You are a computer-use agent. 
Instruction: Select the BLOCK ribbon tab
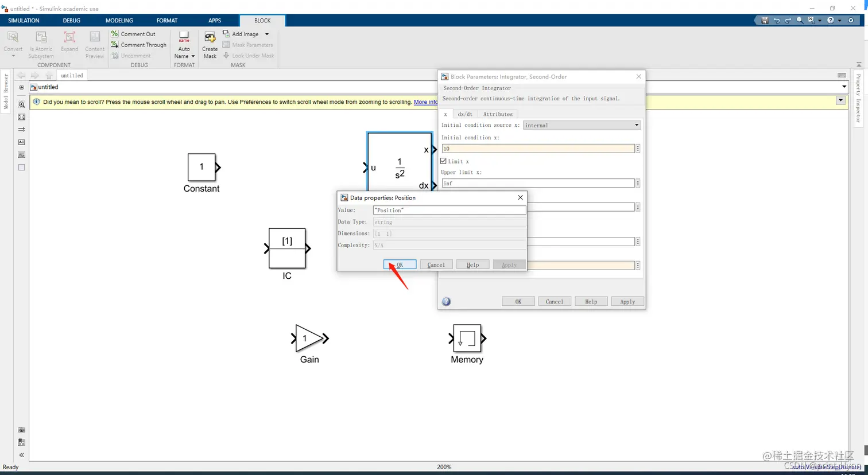(262, 21)
